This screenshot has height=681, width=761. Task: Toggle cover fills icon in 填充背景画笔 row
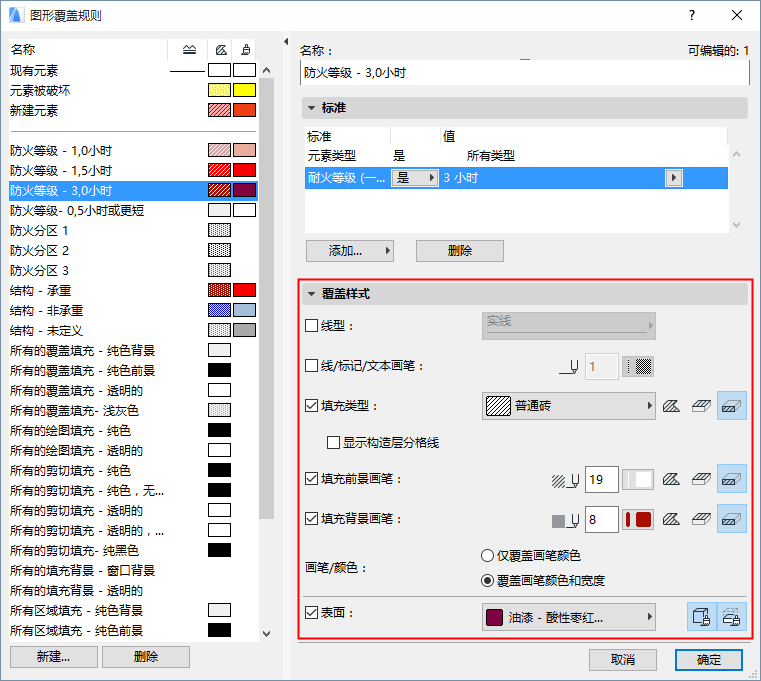pos(701,519)
